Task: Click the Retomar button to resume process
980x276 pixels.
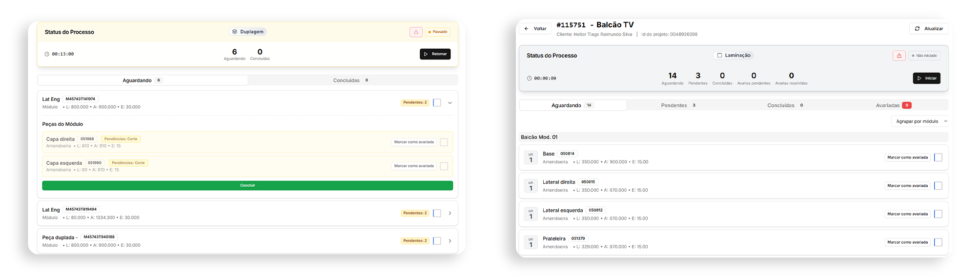Action: pos(435,54)
